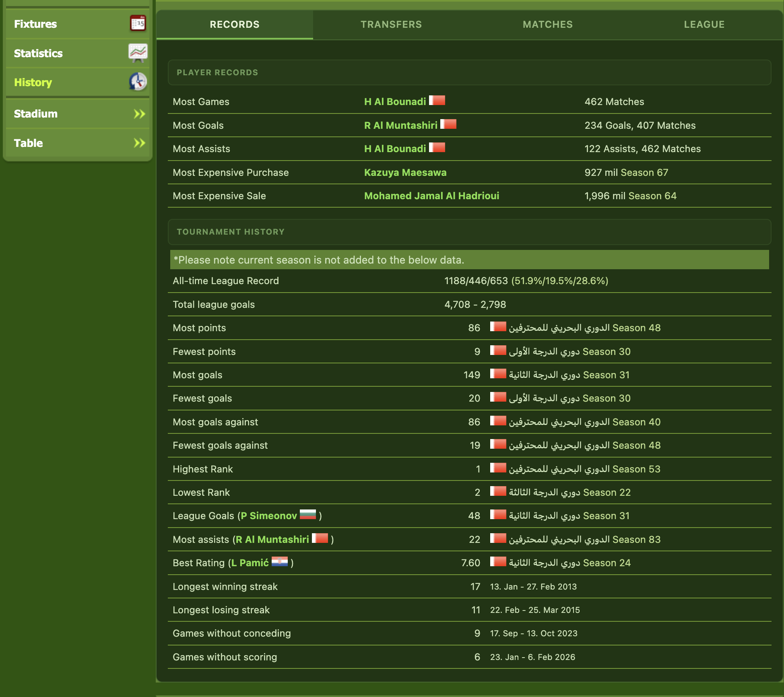Expand Stadium with its double-arrow icon
This screenshot has width=784, height=697.
(x=139, y=114)
